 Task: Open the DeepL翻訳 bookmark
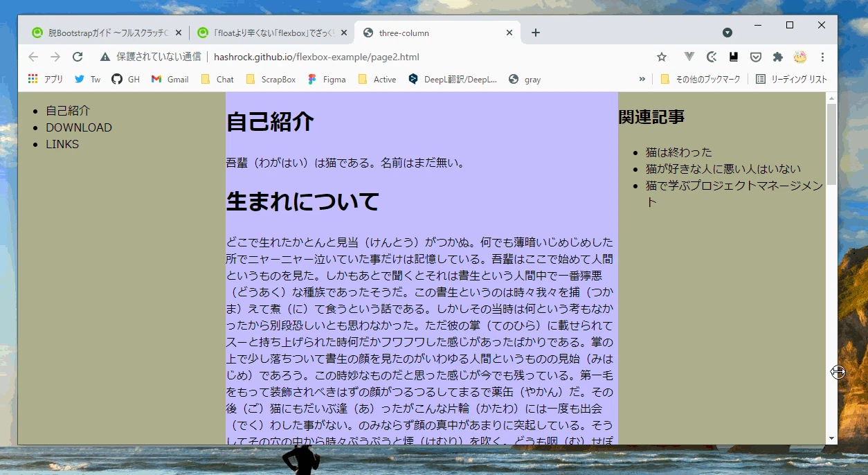453,79
